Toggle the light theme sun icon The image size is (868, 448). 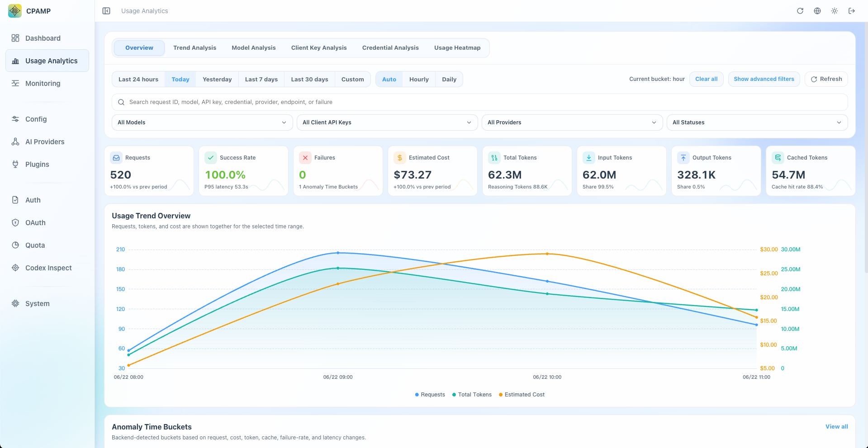[x=835, y=11]
